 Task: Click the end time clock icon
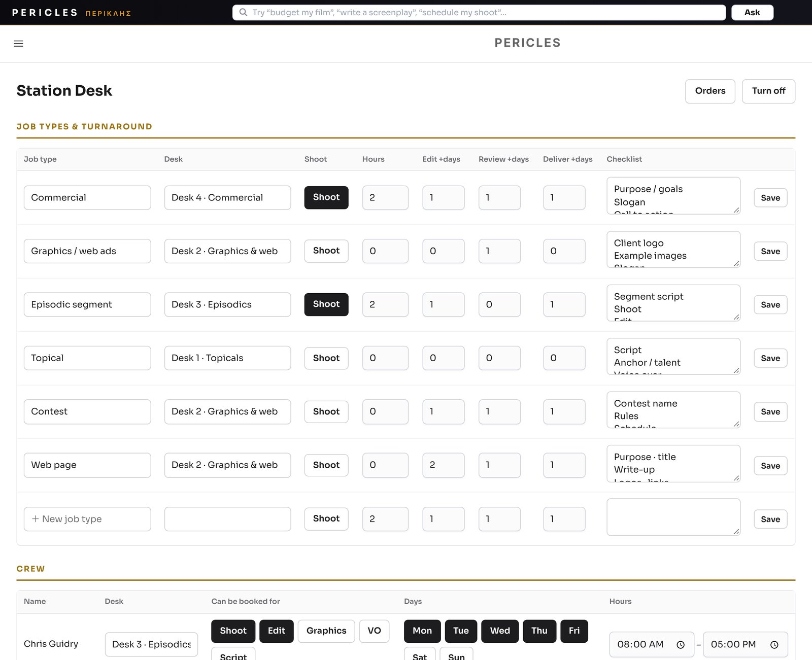tap(774, 644)
